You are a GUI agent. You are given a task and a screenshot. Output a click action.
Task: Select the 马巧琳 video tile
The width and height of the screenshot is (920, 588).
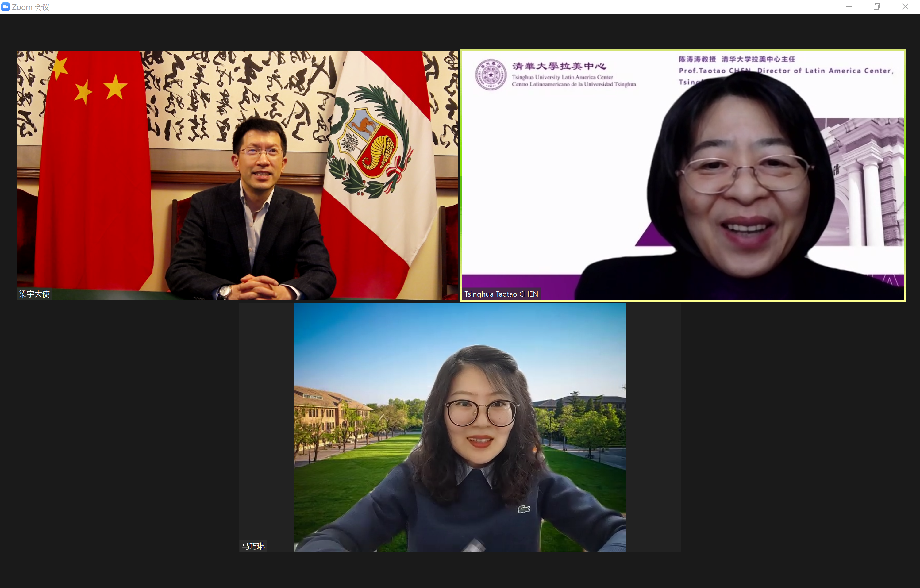pyautogui.click(x=460, y=427)
